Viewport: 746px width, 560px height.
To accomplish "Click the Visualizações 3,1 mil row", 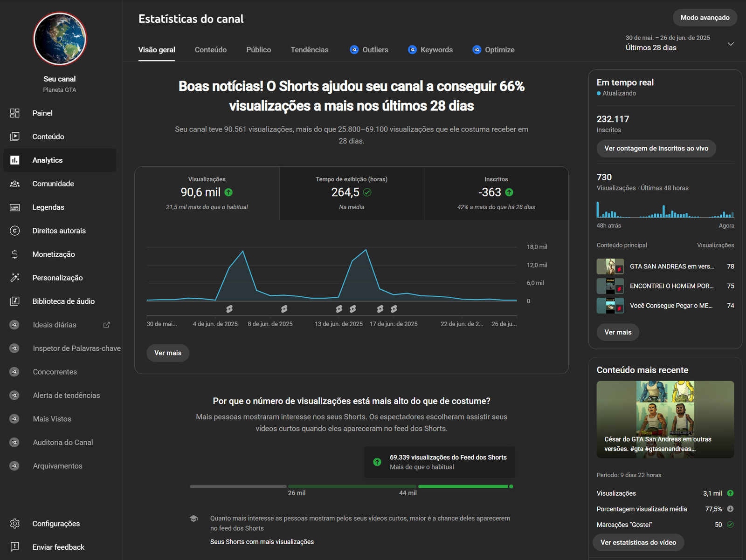I will point(665,493).
